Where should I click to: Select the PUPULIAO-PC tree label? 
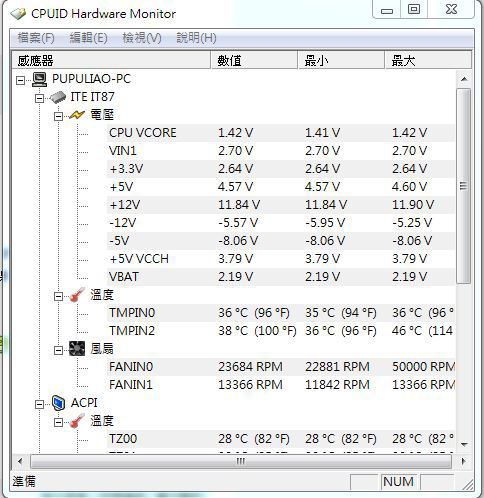pos(91,79)
